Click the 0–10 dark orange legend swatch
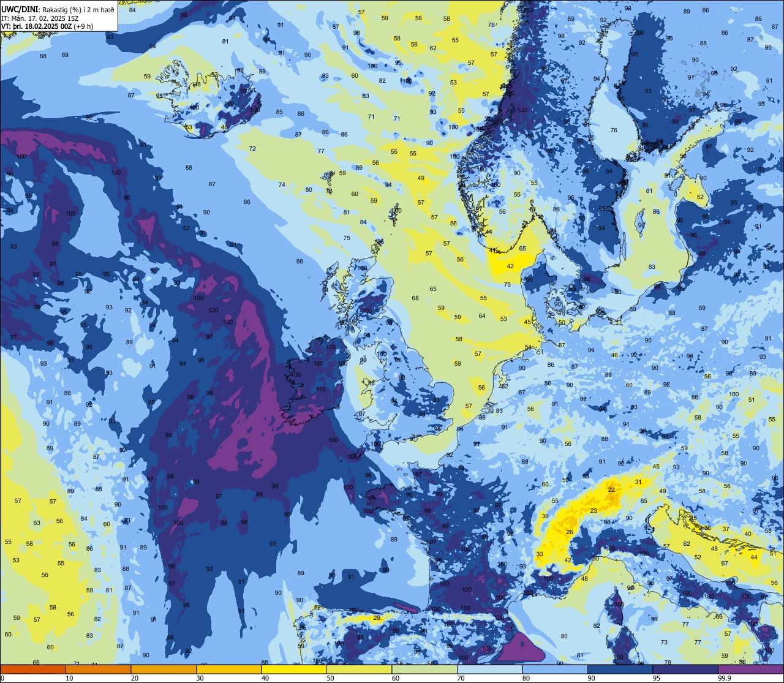 click(x=33, y=670)
